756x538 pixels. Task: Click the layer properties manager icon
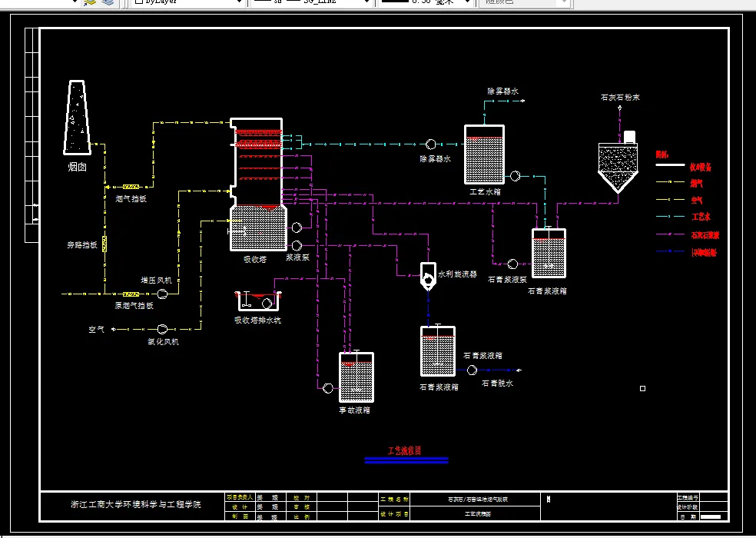coord(90,2)
